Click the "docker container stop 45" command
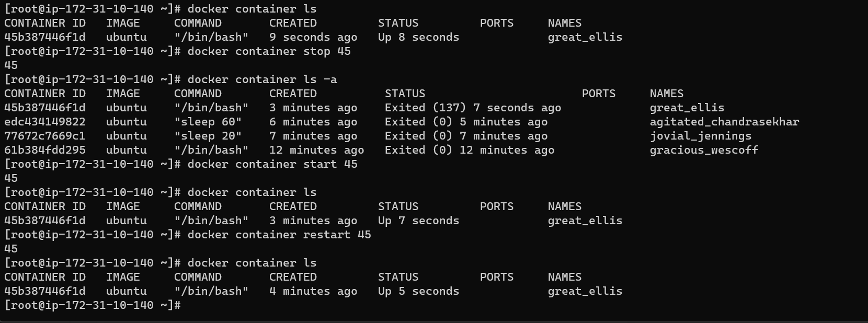This screenshot has width=868, height=323. pos(269,51)
